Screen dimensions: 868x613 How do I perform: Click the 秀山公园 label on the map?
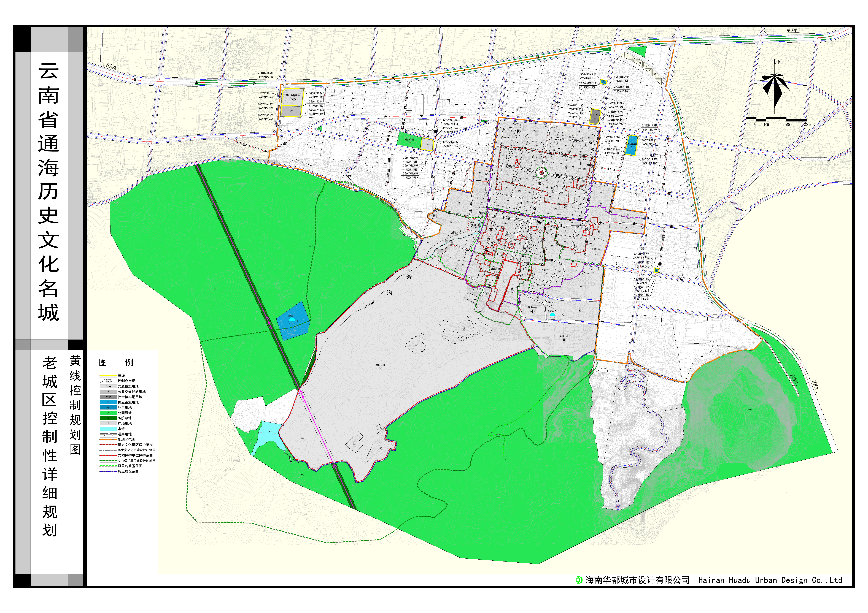click(x=380, y=365)
